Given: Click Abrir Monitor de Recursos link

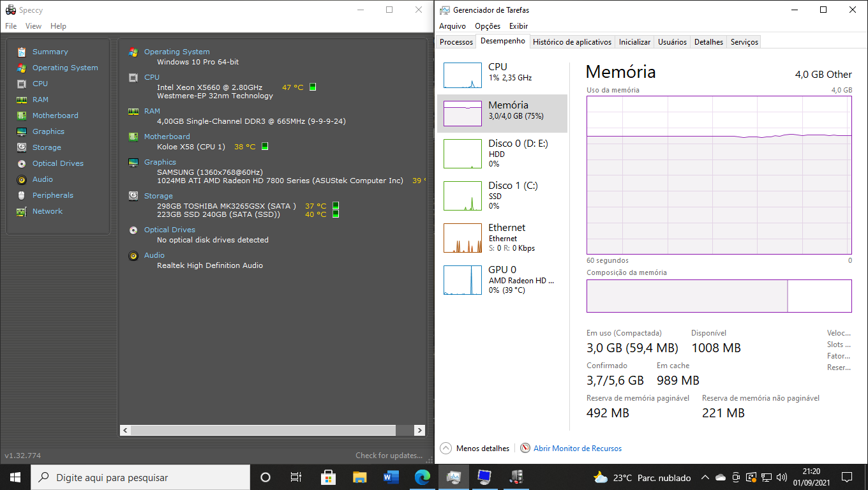Looking at the screenshot, I should click(x=578, y=449).
